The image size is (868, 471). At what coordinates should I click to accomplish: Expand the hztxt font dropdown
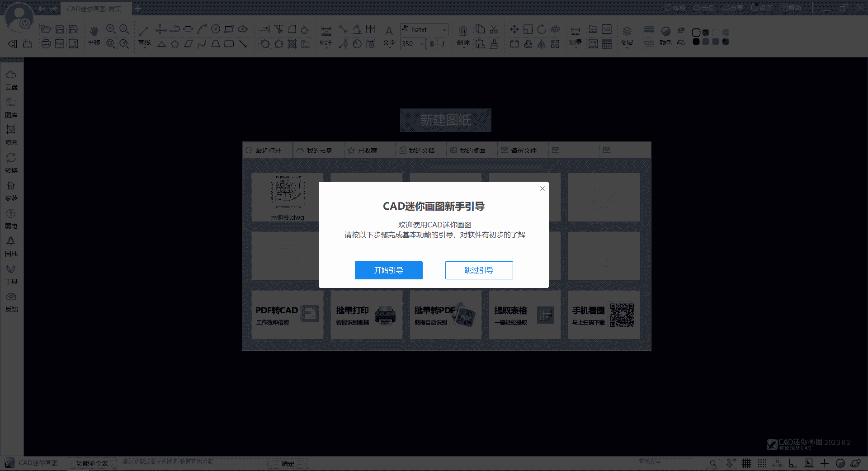(x=444, y=30)
